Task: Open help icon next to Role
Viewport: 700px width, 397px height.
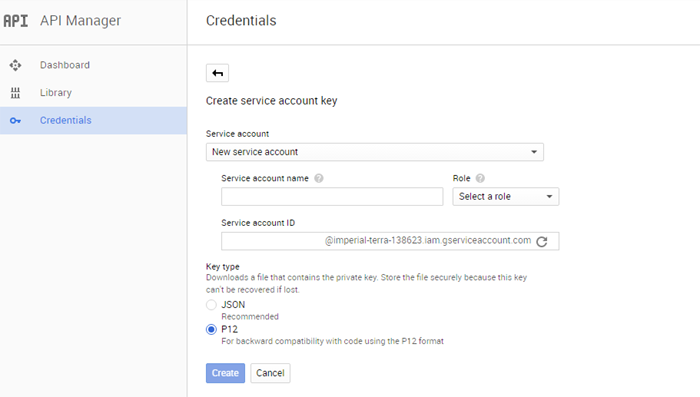Action: pyautogui.click(x=480, y=179)
